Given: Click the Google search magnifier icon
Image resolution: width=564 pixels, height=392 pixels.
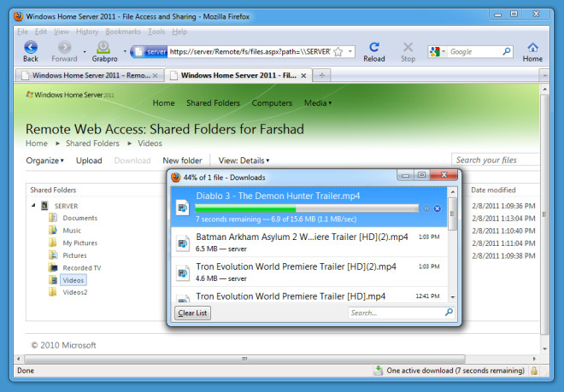Looking at the screenshot, I should click(507, 52).
